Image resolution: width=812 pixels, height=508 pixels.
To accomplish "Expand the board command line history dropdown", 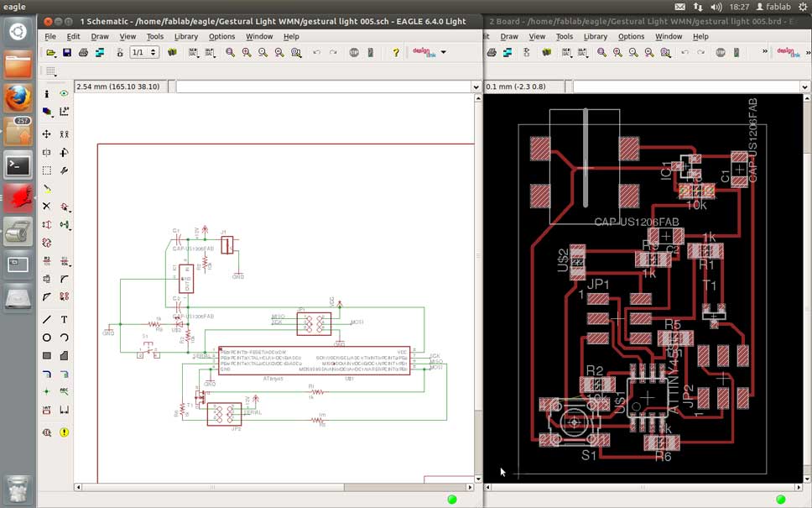I will pyautogui.click(x=804, y=86).
